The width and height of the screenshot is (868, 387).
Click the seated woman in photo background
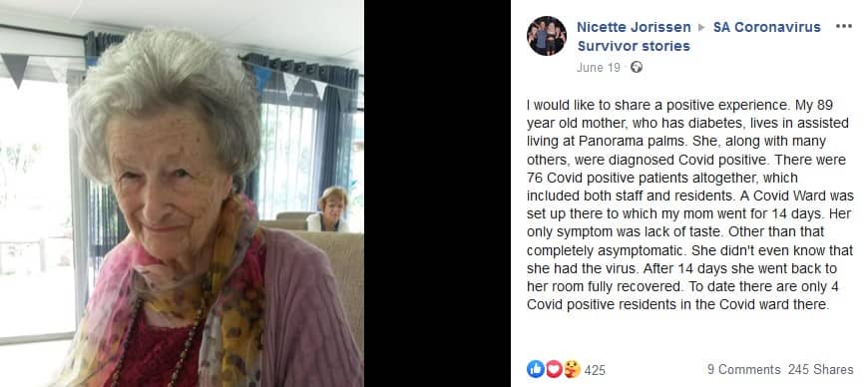pyautogui.click(x=329, y=208)
